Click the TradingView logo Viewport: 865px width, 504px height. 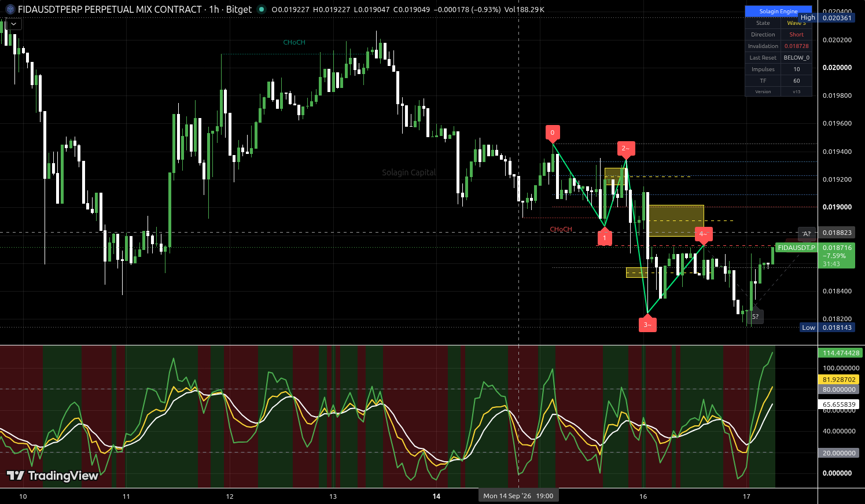tap(53, 476)
